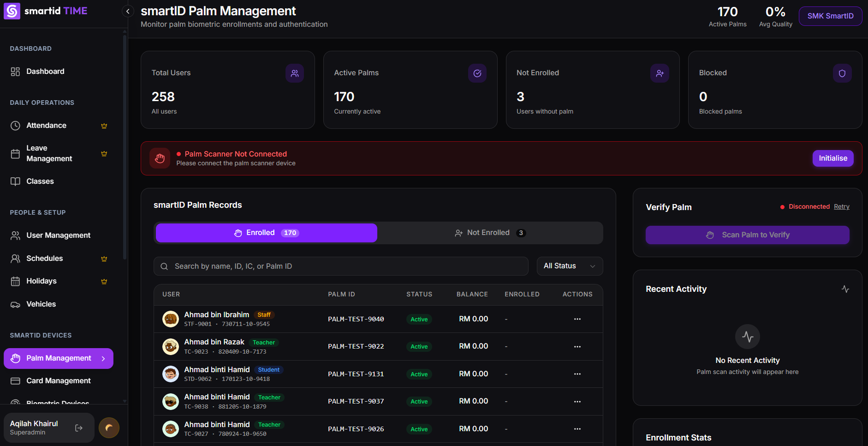The width and height of the screenshot is (868, 446).
Task: Click the ACTIONS column header
Action: [577, 295]
